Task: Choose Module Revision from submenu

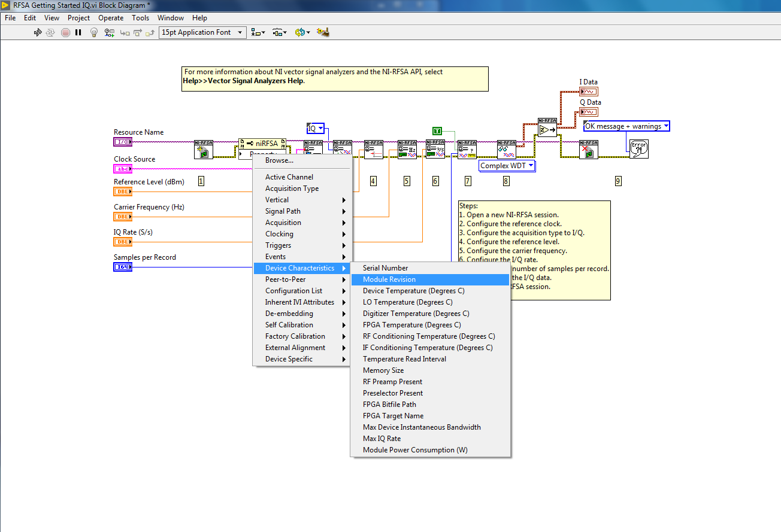Action: click(x=430, y=279)
